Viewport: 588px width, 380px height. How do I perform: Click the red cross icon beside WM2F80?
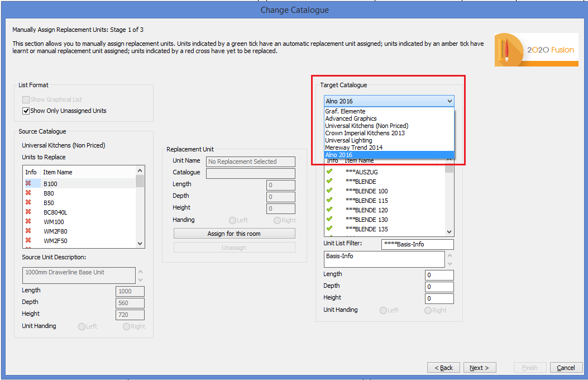(x=28, y=231)
